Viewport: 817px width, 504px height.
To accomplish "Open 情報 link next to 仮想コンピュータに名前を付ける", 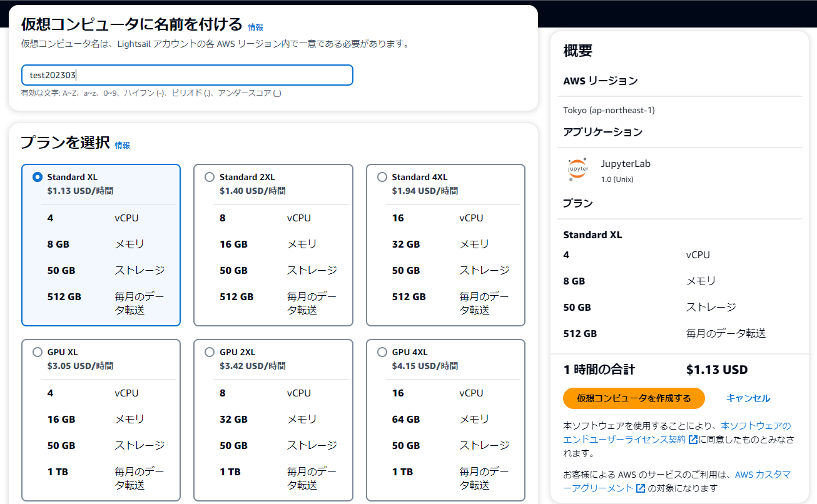I will (255, 27).
